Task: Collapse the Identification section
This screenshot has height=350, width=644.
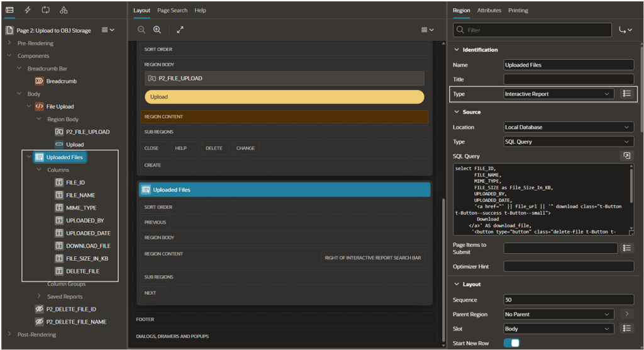Action: coord(457,49)
